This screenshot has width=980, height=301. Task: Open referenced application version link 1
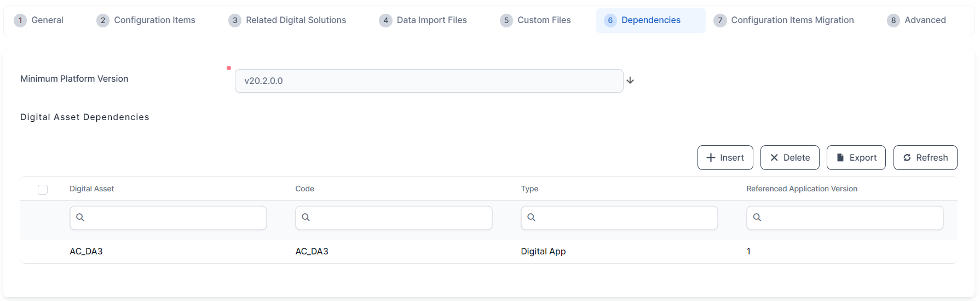click(x=748, y=252)
